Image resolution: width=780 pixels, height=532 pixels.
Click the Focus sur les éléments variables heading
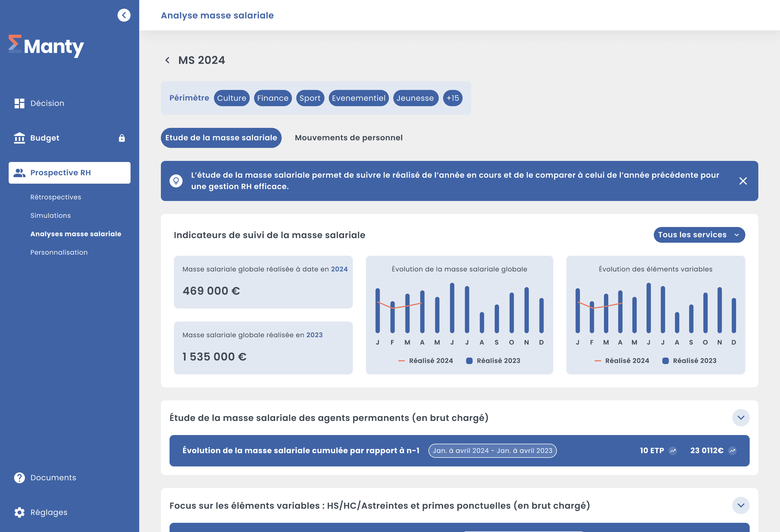point(380,505)
